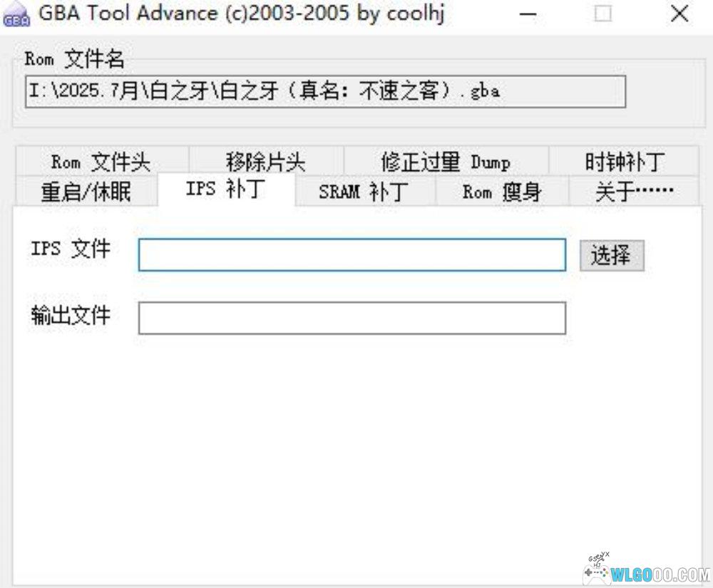Open the Rom 瘦身 tab

point(501,192)
